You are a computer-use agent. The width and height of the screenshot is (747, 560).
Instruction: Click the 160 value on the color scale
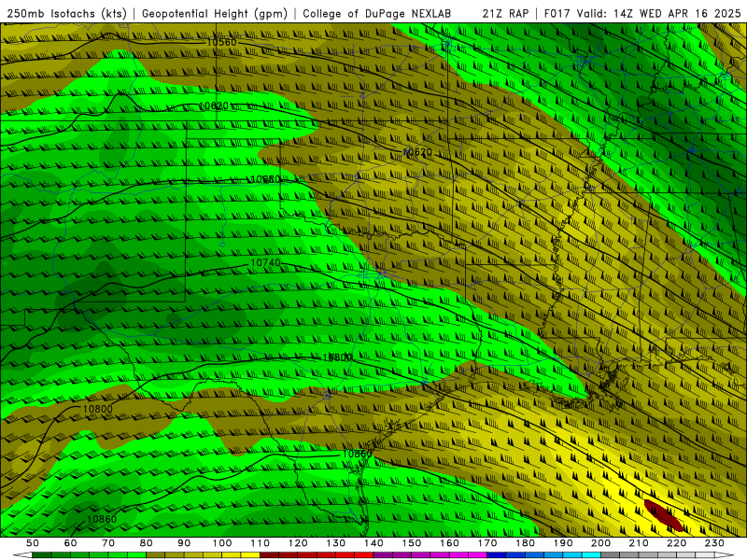pyautogui.click(x=449, y=543)
